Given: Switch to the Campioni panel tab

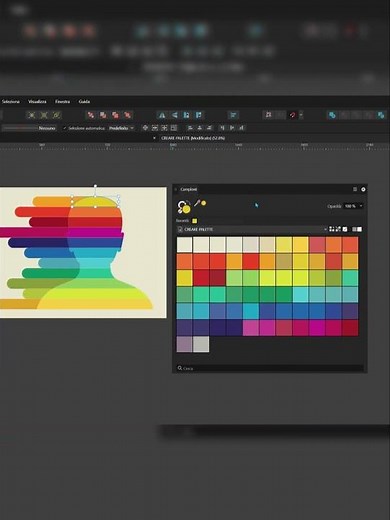Looking at the screenshot, I should [x=188, y=189].
